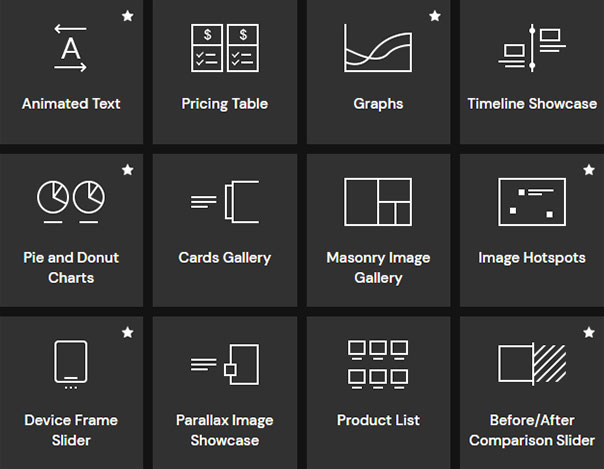The image size is (604, 469).
Task: Click the Image Hotspots icon
Action: (x=532, y=201)
